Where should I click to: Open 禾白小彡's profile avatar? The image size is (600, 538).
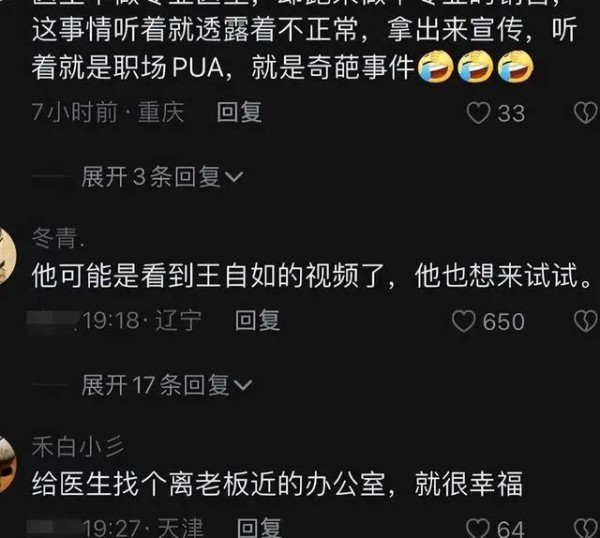(x=7, y=464)
